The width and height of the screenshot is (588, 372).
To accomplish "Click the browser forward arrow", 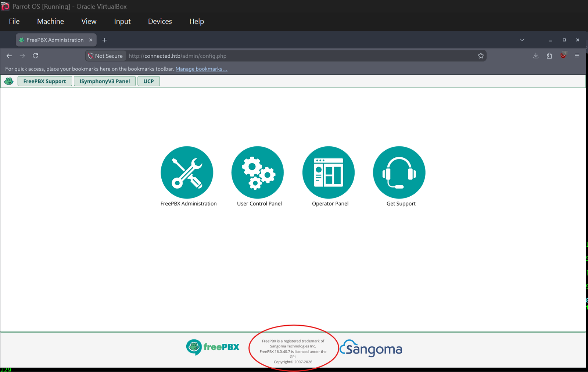I will [22, 56].
